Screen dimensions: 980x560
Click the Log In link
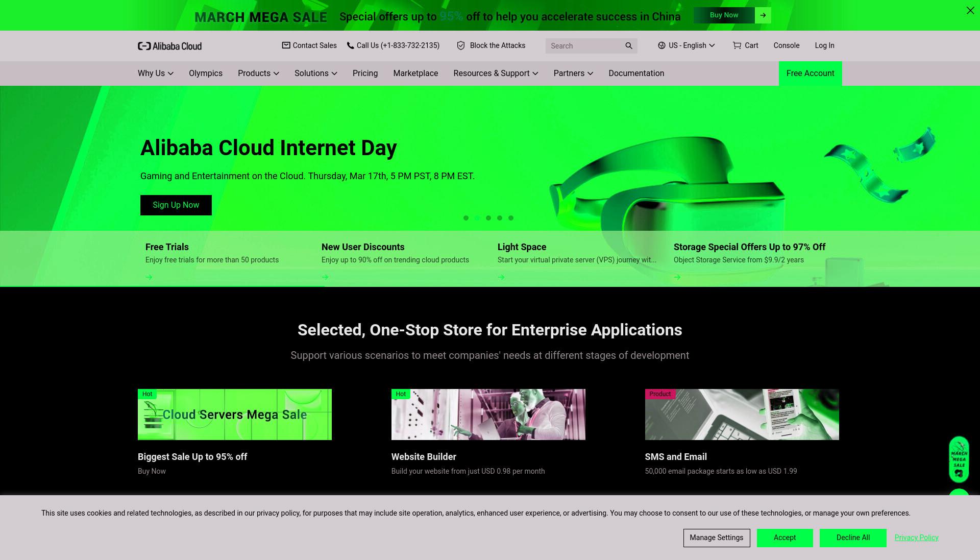(x=824, y=45)
